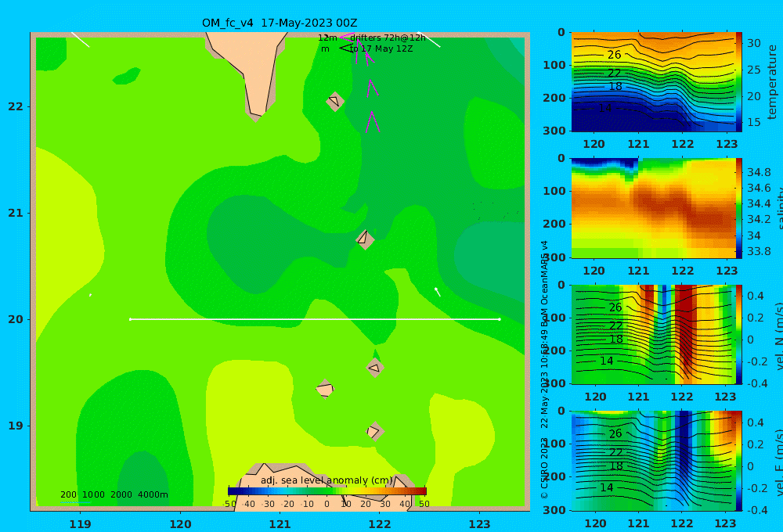Click the 300 depth tick on the temperature panel
The image size is (783, 532).
[x=554, y=131]
